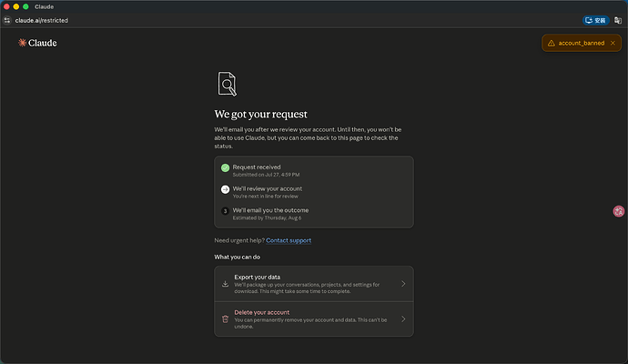Click the warning triangle in the account_banned toast
This screenshot has height=364, width=628.
[552, 44]
